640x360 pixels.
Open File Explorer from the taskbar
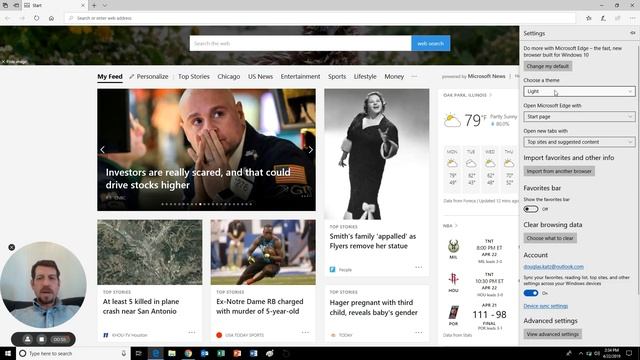tap(172, 353)
